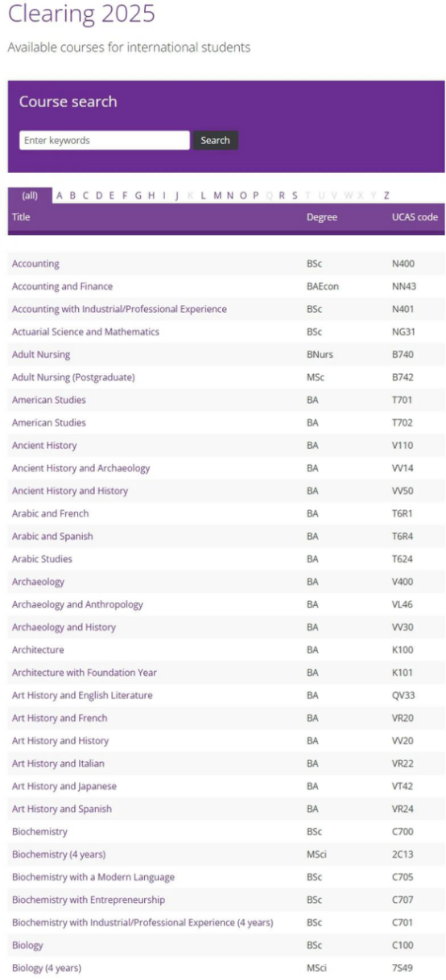Open Arabic and Spanish course
The image size is (446, 980).
click(52, 536)
